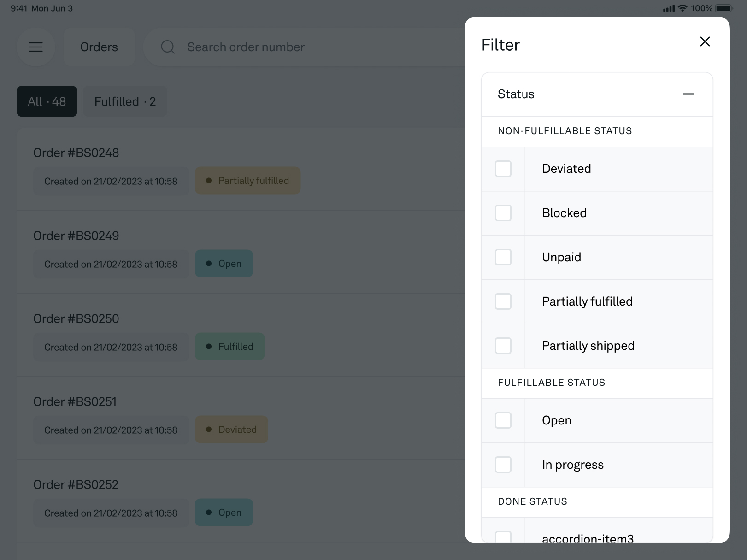Check the Open status checkbox
The height and width of the screenshot is (560, 747).
coord(503,420)
